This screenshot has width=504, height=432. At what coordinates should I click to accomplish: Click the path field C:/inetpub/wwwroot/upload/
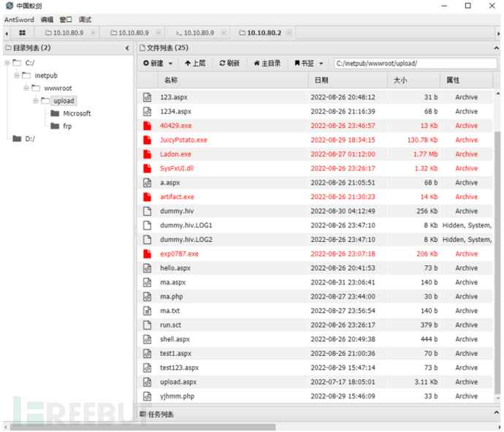[416, 64]
